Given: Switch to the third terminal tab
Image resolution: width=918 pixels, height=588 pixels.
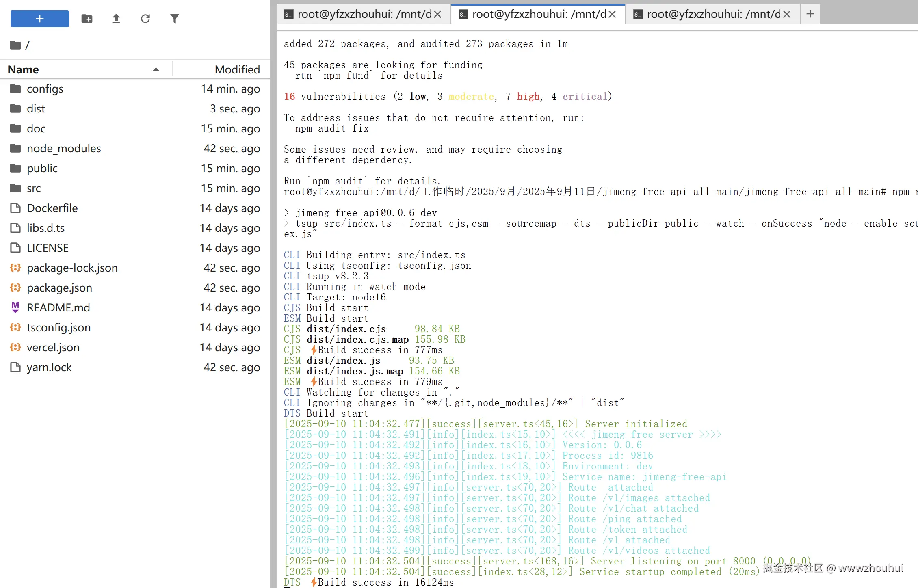Looking at the screenshot, I should click(x=713, y=14).
